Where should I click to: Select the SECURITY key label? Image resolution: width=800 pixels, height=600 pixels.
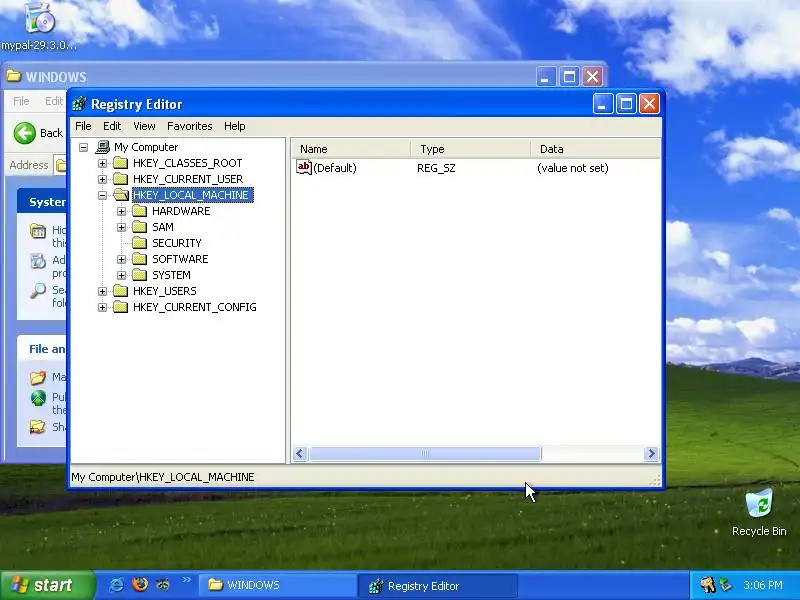click(177, 243)
